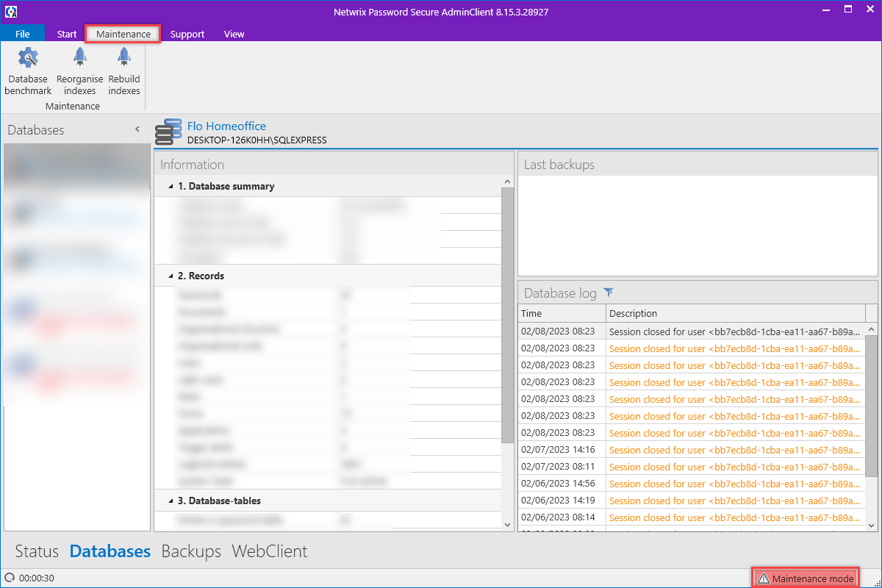Click the application icon in the title bar
Screen dimensions: 882x588
11,12
